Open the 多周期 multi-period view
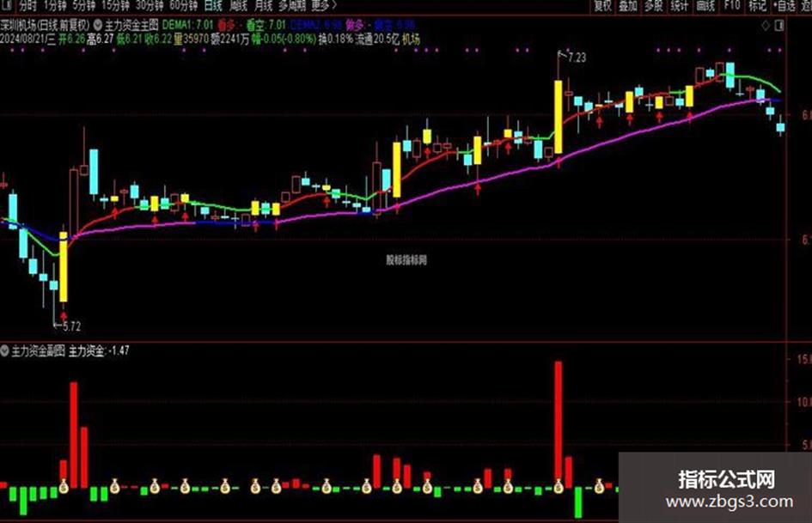The width and height of the screenshot is (812, 523). (x=292, y=6)
